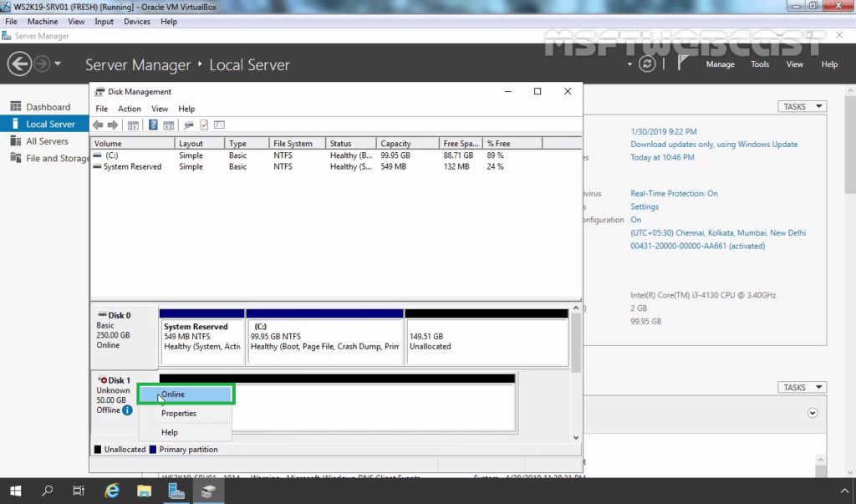Click the 88.71 GB free space cell

coord(458,155)
